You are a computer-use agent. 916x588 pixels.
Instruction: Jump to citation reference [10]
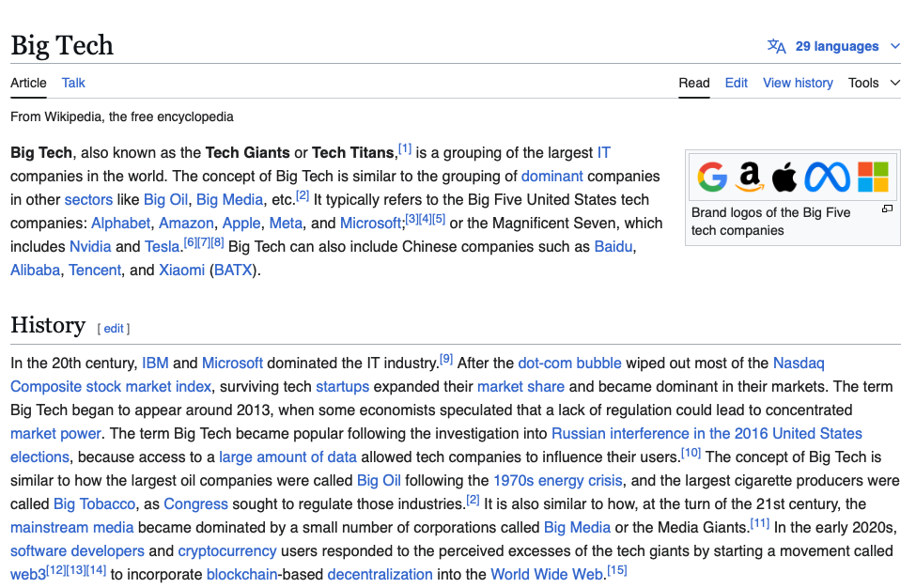point(691,452)
